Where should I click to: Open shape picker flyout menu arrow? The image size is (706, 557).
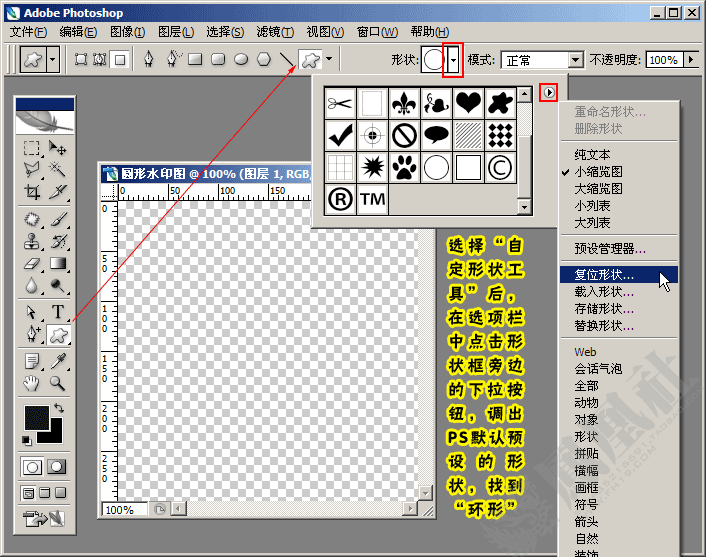548,92
